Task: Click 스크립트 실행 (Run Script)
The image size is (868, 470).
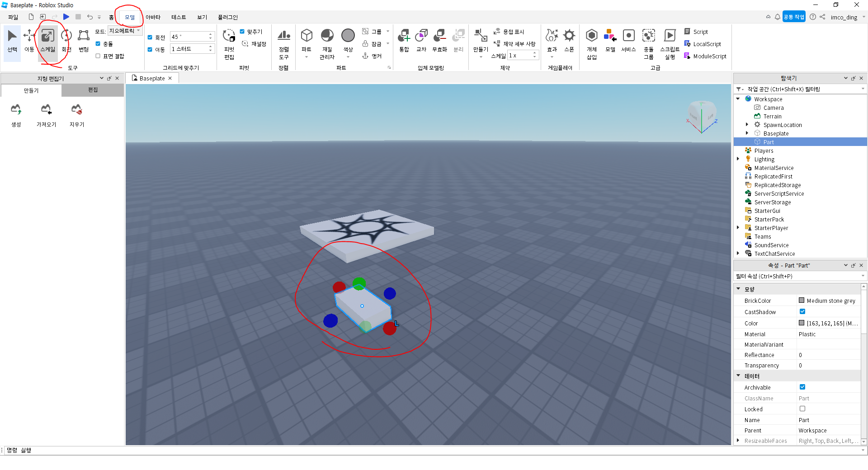Action: point(670,44)
